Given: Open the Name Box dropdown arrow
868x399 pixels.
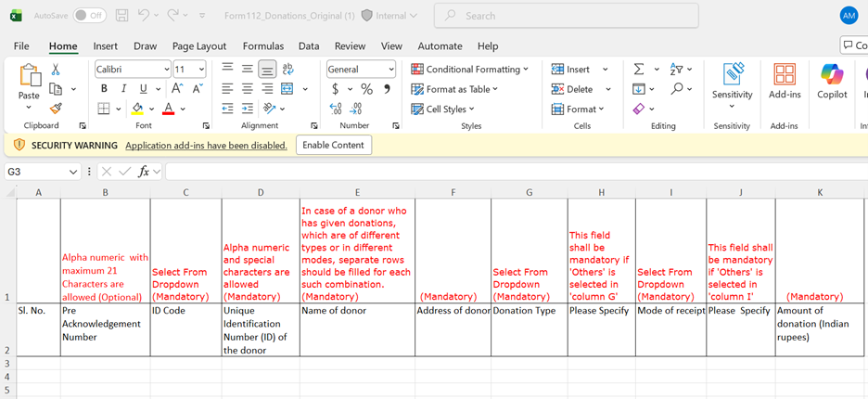Looking at the screenshot, I should point(73,172).
